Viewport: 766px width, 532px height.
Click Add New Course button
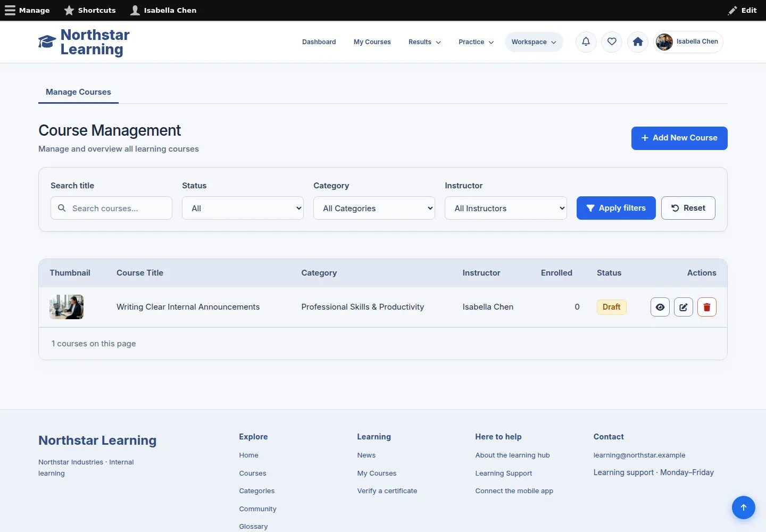[x=679, y=138]
